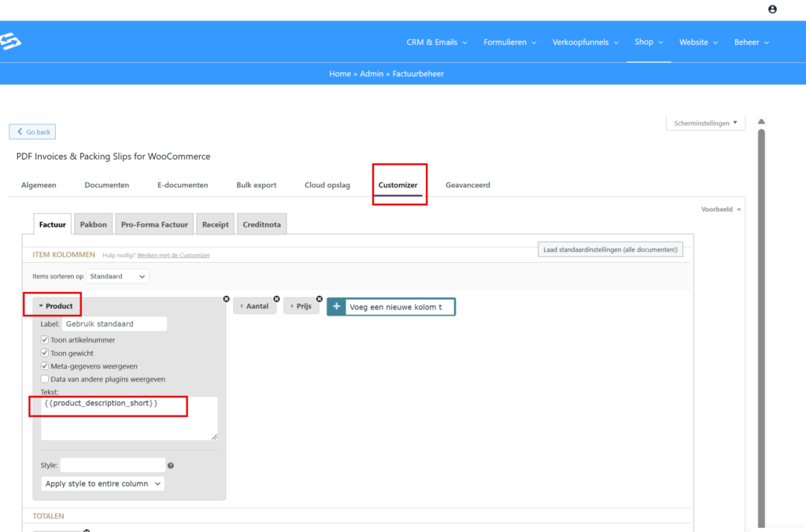Remove the Product column with its X icon
Image resolution: width=806 pixels, height=532 pixels.
pyautogui.click(x=227, y=299)
